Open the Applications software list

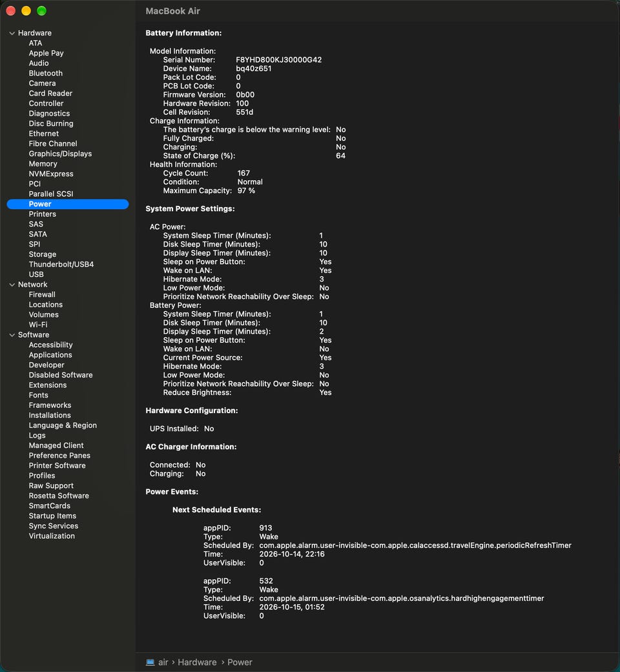pos(50,355)
